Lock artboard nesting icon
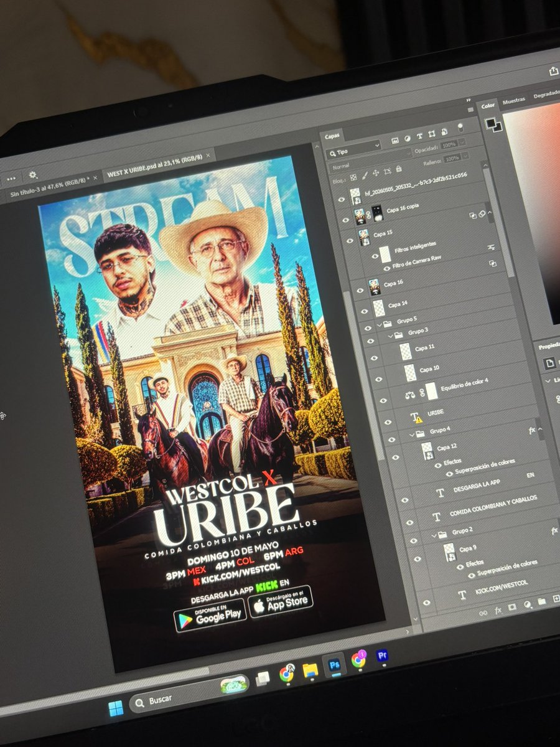Screen dimensions: 560x747 (387, 171)
